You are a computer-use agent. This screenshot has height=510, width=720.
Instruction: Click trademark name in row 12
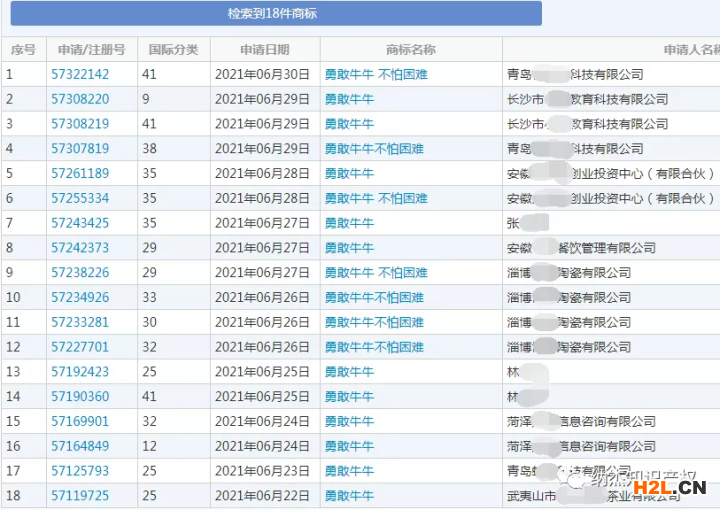(374, 347)
